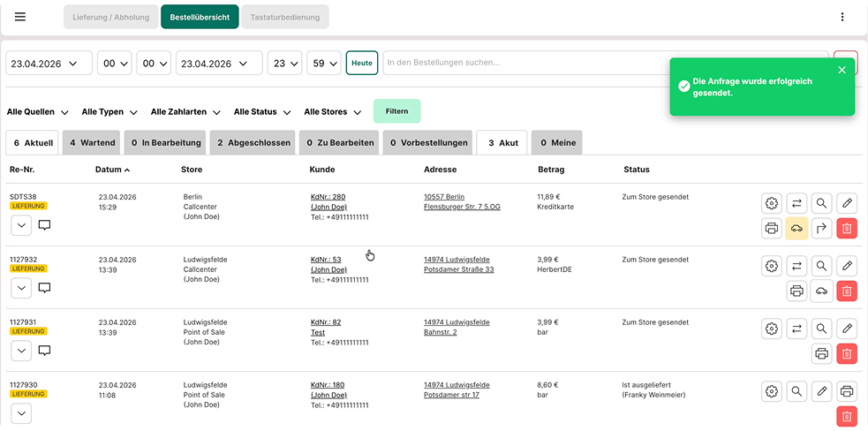Edit order 1127932 with pencil icon
Viewport: 868px width, 431px height.
pyautogui.click(x=847, y=266)
